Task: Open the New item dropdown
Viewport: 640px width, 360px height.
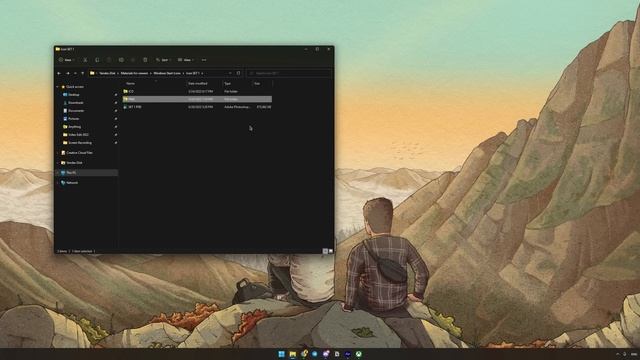Action: click(x=66, y=60)
